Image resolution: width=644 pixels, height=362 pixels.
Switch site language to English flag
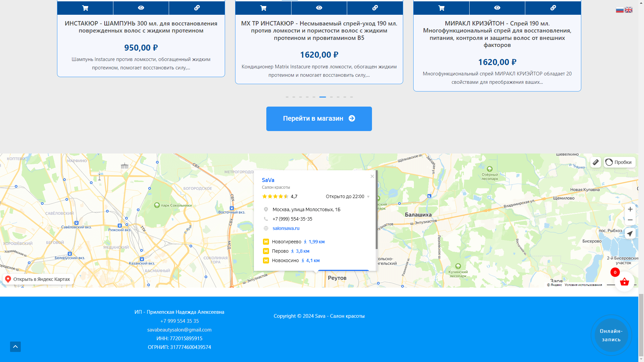629,10
